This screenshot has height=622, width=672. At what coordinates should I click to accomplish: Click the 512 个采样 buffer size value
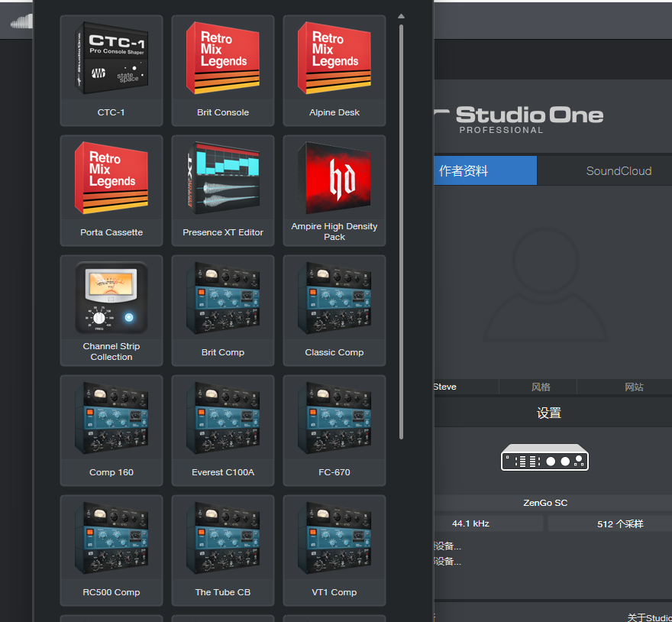tap(620, 523)
